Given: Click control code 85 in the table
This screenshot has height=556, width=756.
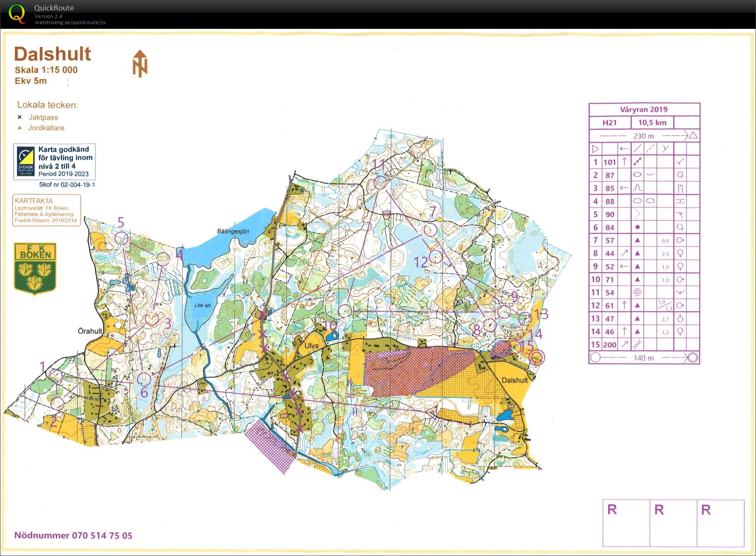Looking at the screenshot, I should pyautogui.click(x=609, y=188).
